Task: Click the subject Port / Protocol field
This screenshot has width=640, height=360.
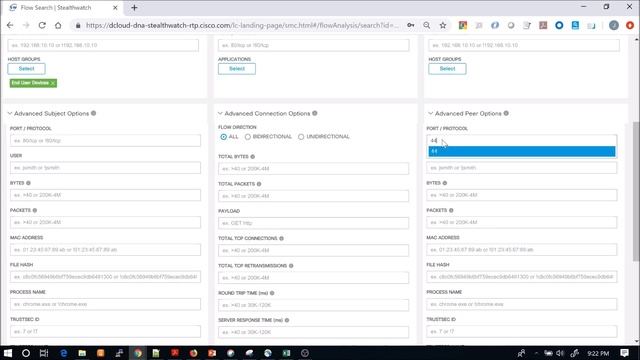Action: tap(105, 140)
